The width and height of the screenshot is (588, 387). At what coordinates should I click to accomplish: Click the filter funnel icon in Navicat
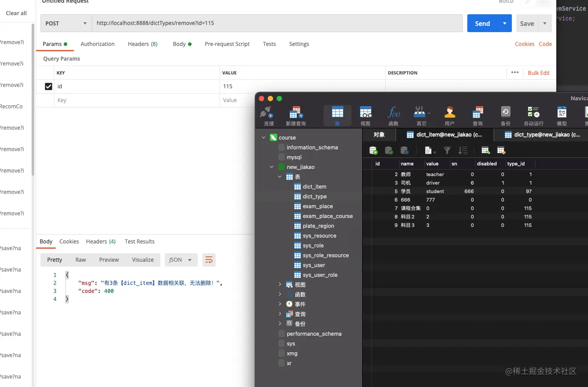coord(447,150)
